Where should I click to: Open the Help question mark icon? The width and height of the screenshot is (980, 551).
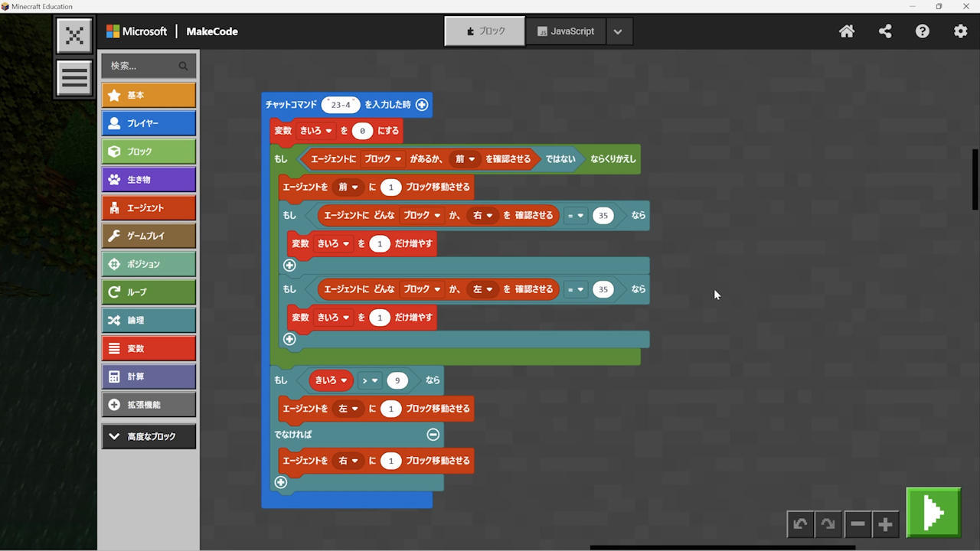923,31
